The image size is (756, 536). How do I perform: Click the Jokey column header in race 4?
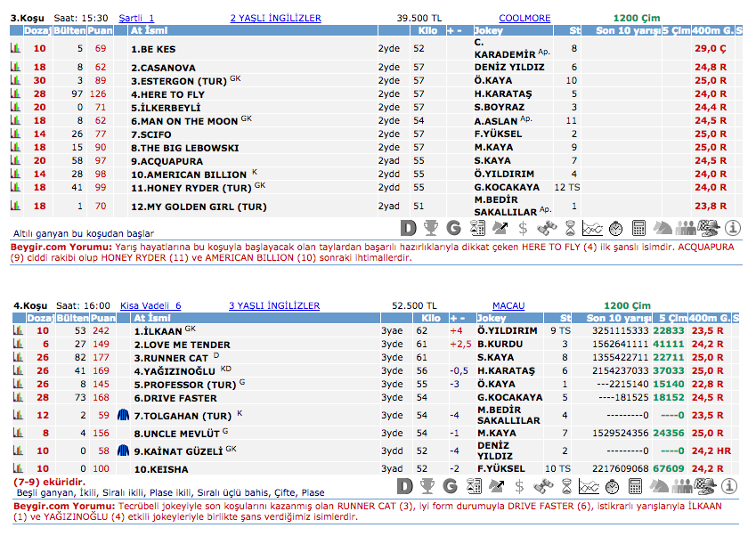click(492, 318)
